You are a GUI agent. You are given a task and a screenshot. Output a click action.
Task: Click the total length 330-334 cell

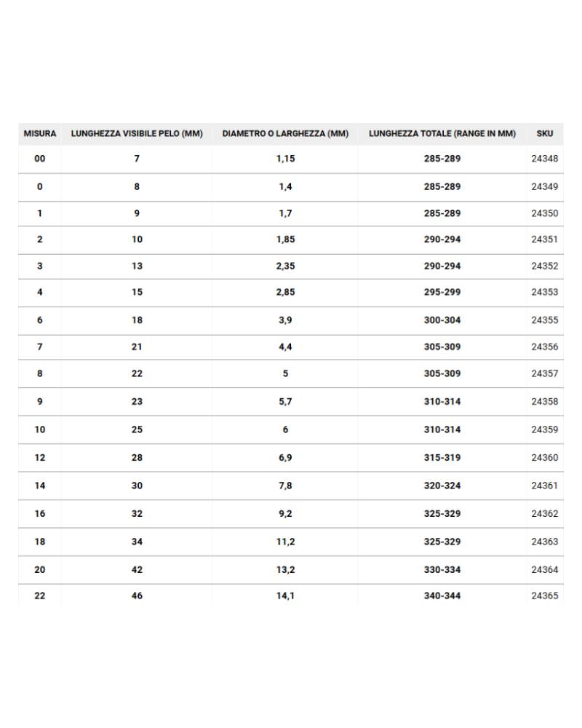(x=442, y=570)
